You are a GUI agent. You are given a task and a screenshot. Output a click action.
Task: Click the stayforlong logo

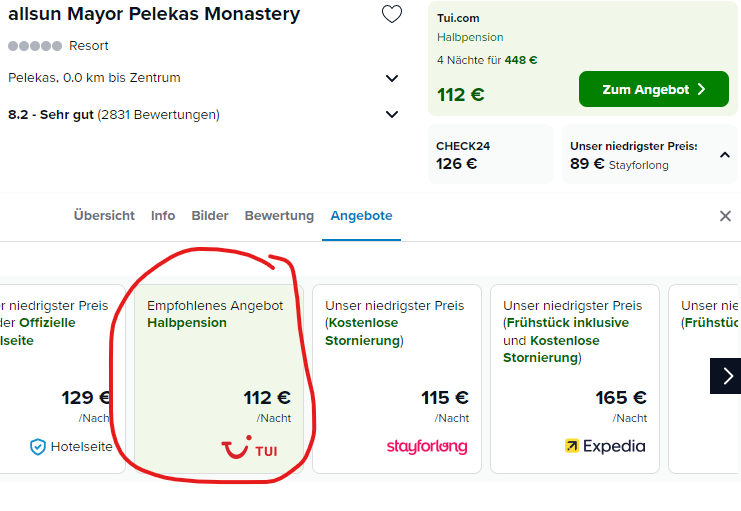pos(427,446)
